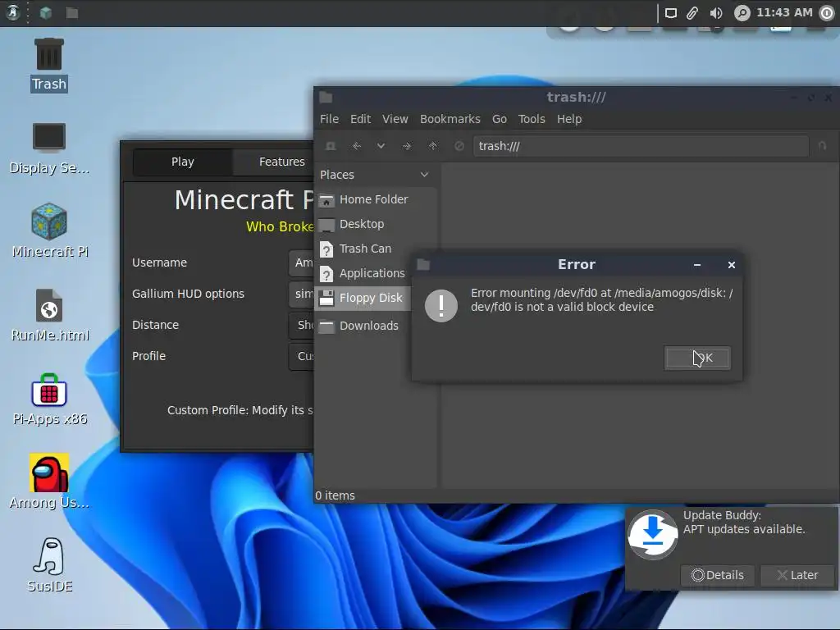Open the file manager launcher in top panel
Image resolution: width=840 pixels, height=630 pixels.
point(72,12)
